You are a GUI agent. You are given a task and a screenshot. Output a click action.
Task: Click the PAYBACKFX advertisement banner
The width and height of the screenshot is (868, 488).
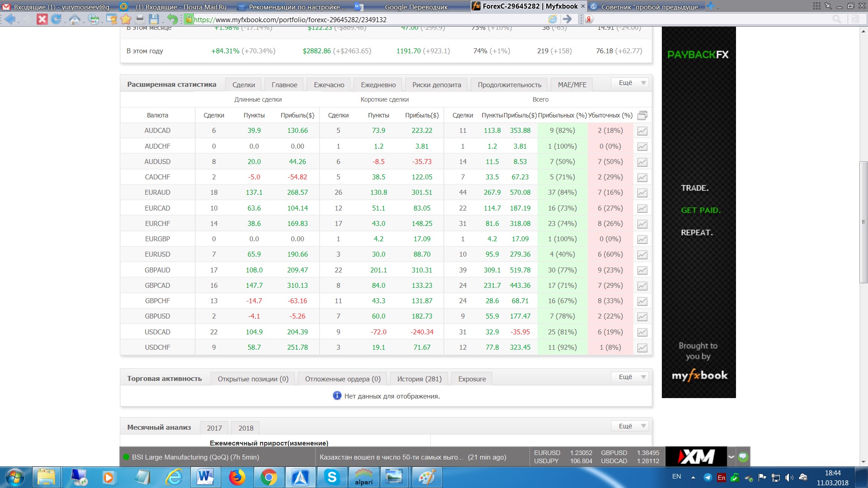(x=698, y=212)
